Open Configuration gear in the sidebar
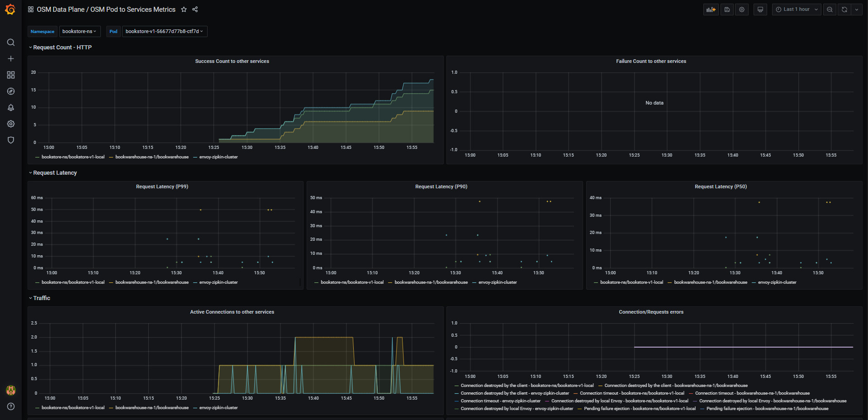868x420 pixels. click(x=11, y=124)
